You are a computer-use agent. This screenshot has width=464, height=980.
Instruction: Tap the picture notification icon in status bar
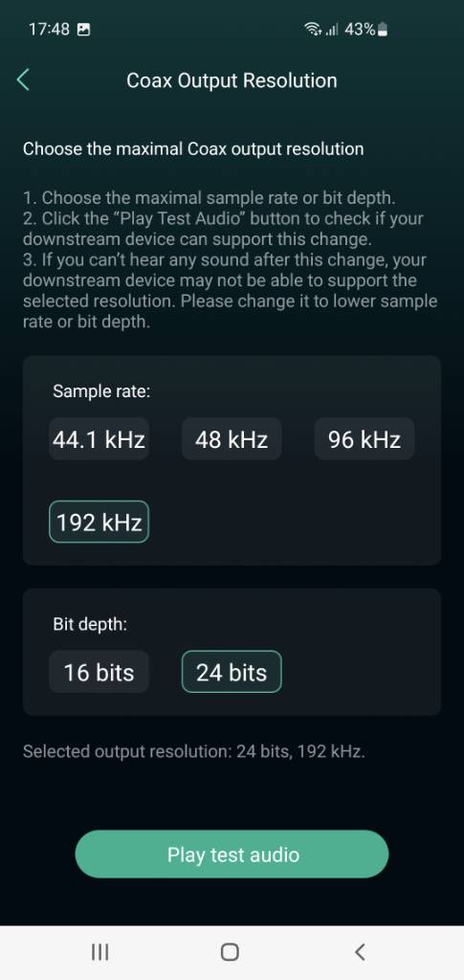click(x=83, y=30)
